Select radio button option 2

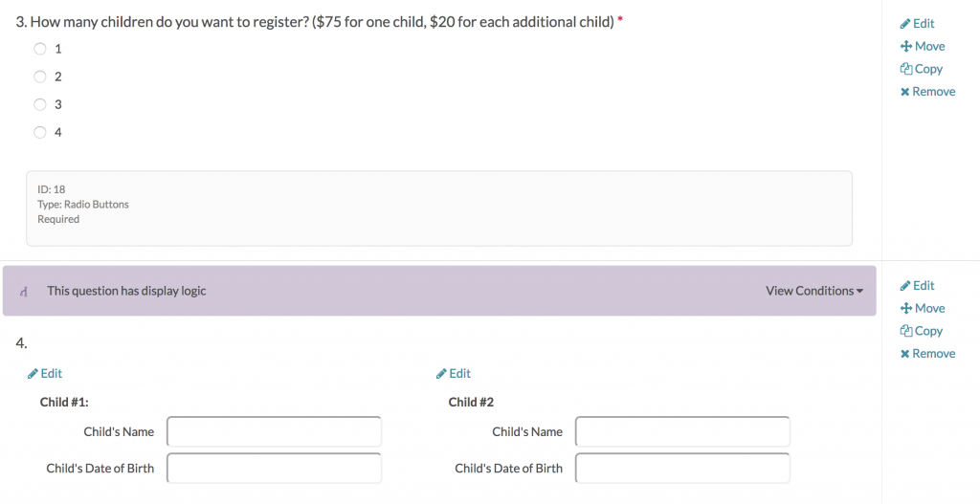[40, 77]
